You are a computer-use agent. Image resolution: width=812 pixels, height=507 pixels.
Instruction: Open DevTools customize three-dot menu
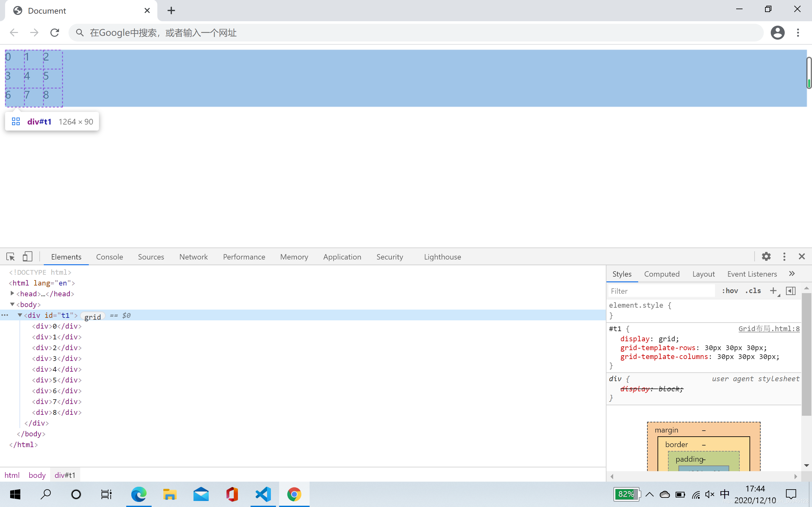click(784, 257)
